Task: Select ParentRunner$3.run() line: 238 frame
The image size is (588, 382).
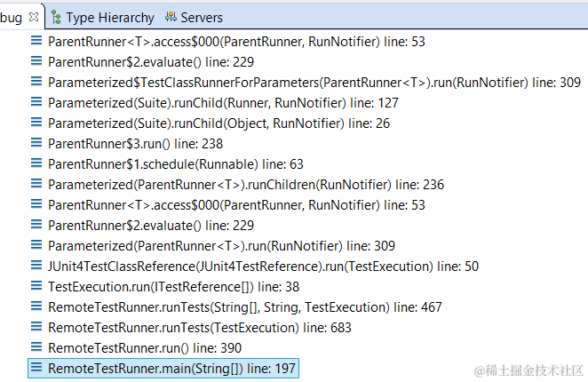Action: click(x=135, y=144)
